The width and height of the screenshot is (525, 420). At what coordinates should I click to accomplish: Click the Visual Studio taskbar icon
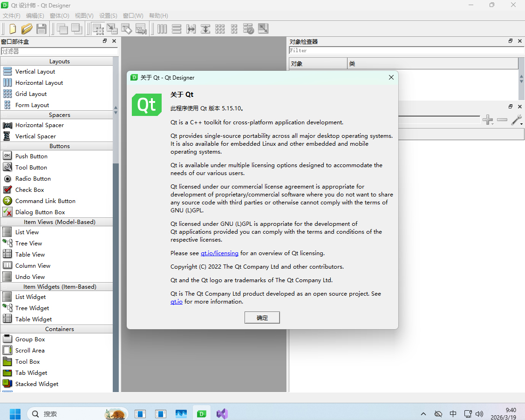[x=222, y=414]
